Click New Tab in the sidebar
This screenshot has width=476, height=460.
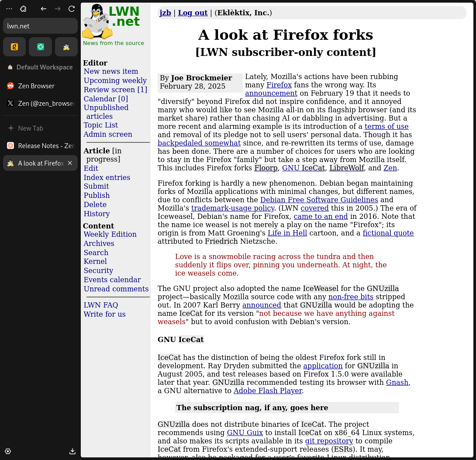pyautogui.click(x=30, y=128)
